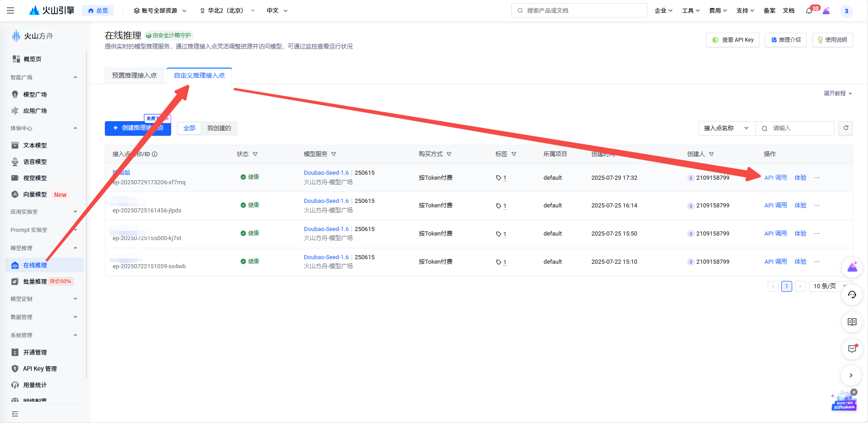This screenshot has width=868, height=423.
Task: Click API 调用 in 2025-07-22 15:10 row
Action: pos(775,262)
